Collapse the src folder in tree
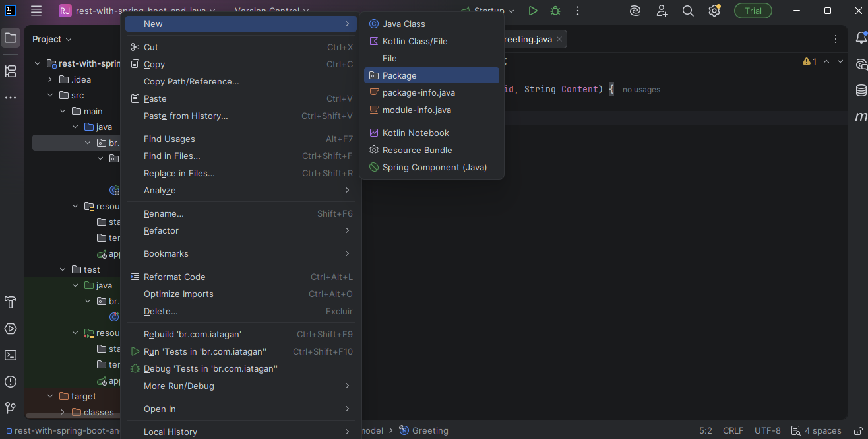The image size is (868, 439). (x=50, y=96)
